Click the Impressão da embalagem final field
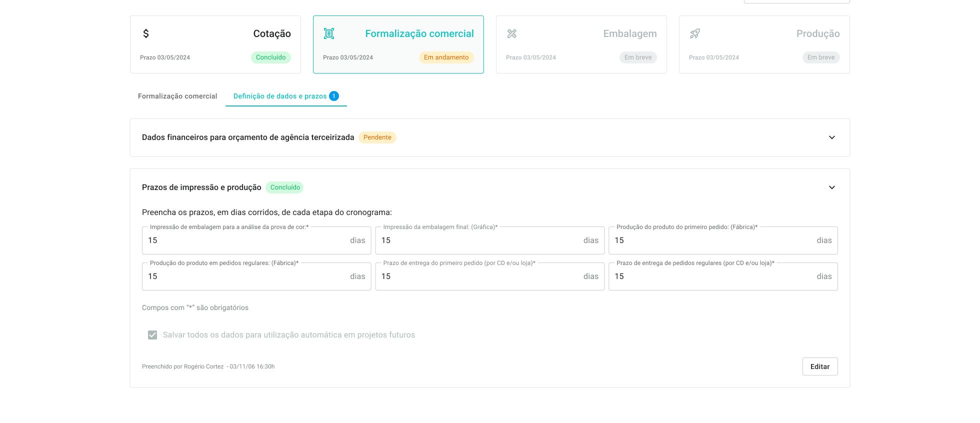 [x=480, y=240]
